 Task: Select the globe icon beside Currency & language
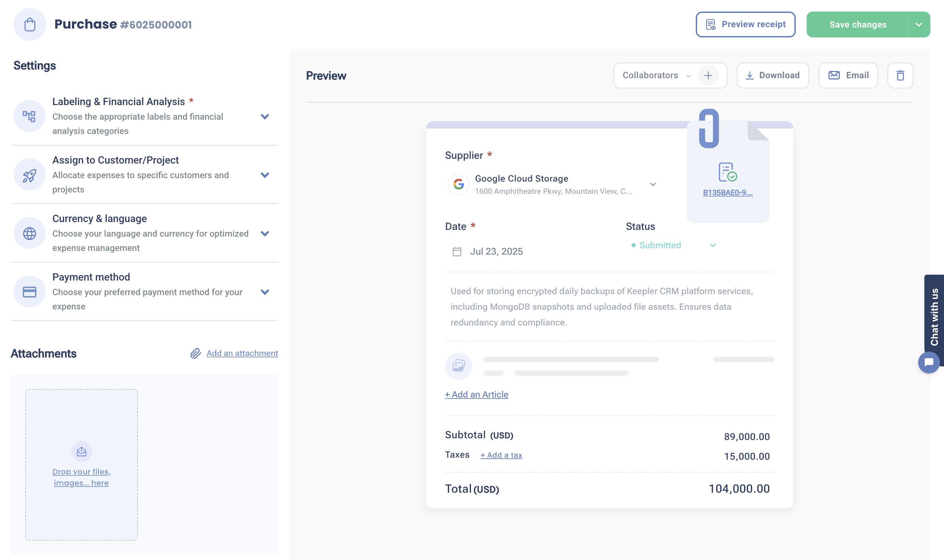(x=30, y=233)
